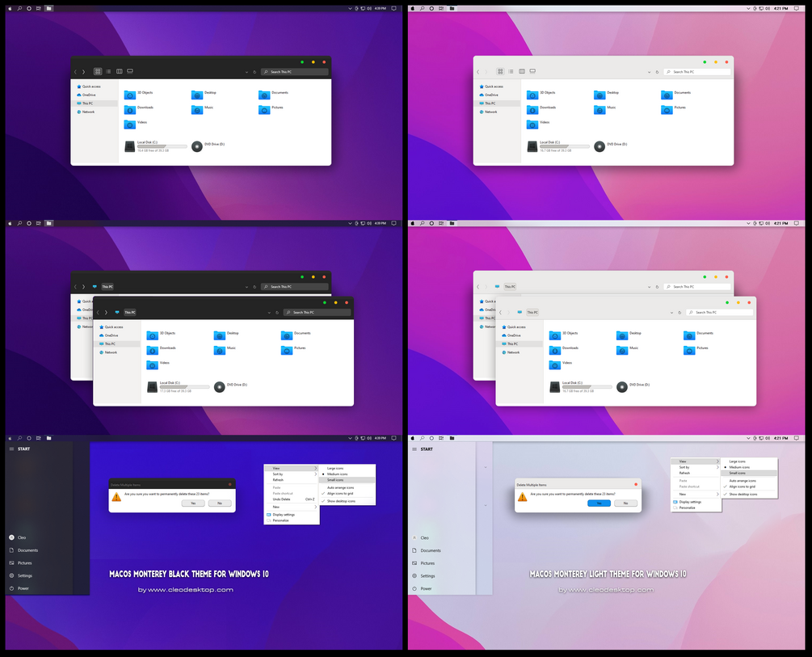This screenshot has width=812, height=657.
Task: Open Music folder in top dark Explorer
Action: 203,109
